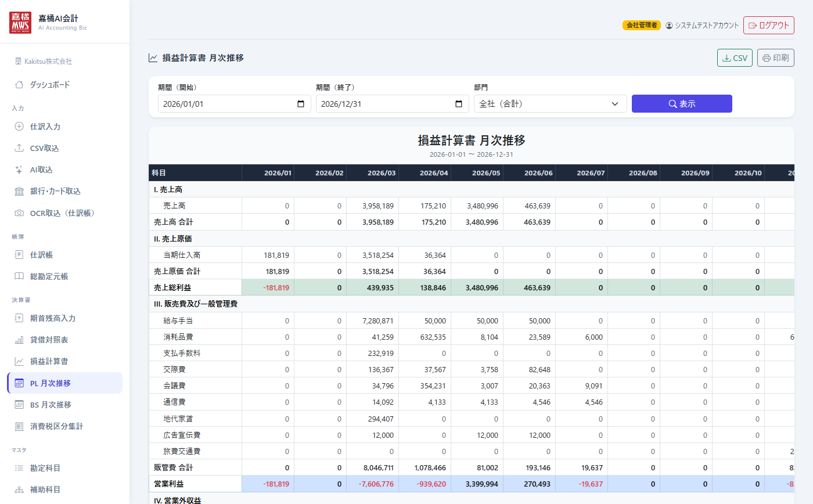Click the chart icon beside page title

coord(153,57)
